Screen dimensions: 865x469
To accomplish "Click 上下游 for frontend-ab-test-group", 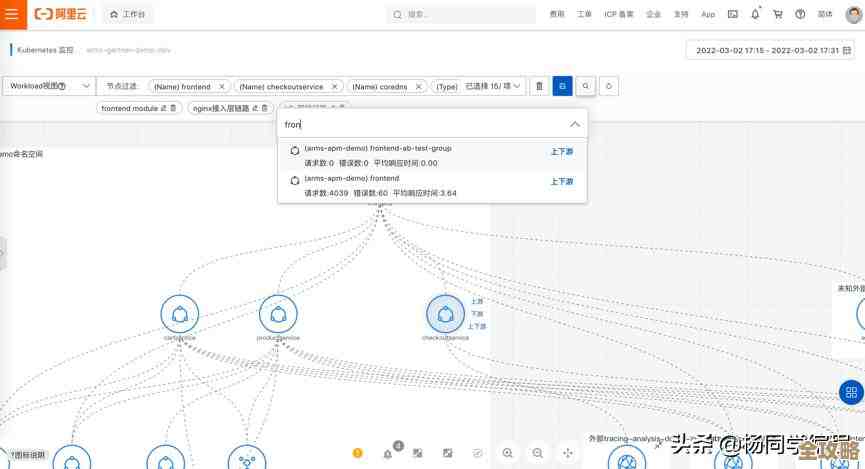I will (562, 151).
